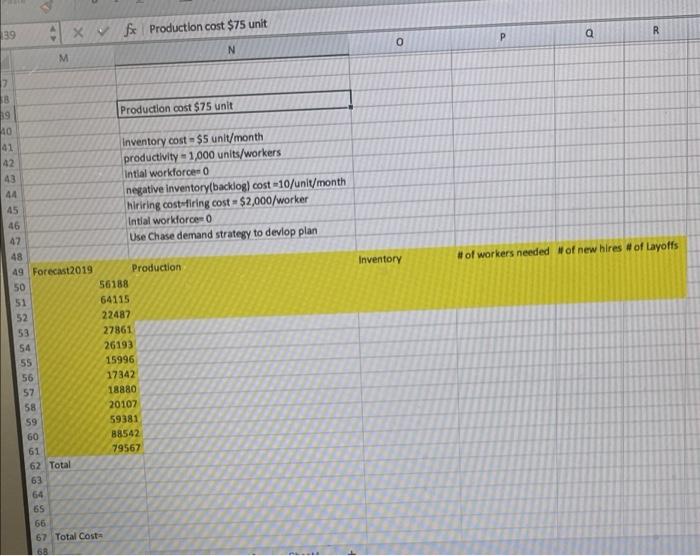Select forecast value 88542
Image resolution: width=700 pixels, height=556 pixels.
tap(125, 433)
